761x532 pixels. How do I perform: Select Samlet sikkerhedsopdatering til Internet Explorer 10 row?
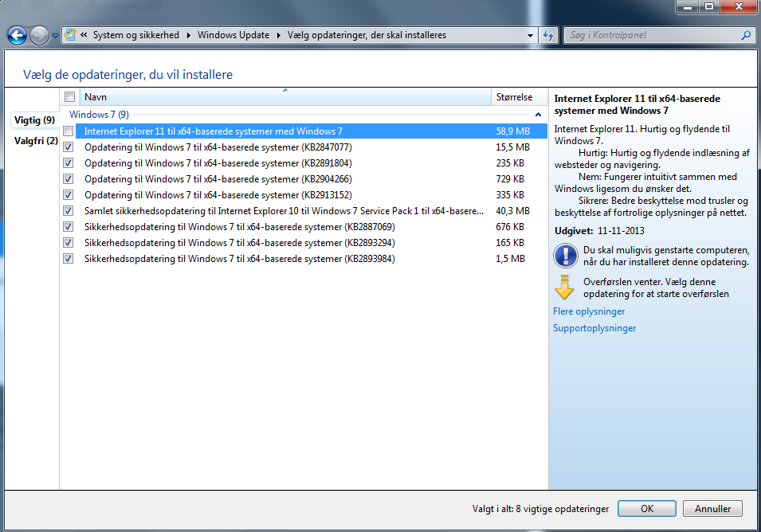click(x=311, y=211)
